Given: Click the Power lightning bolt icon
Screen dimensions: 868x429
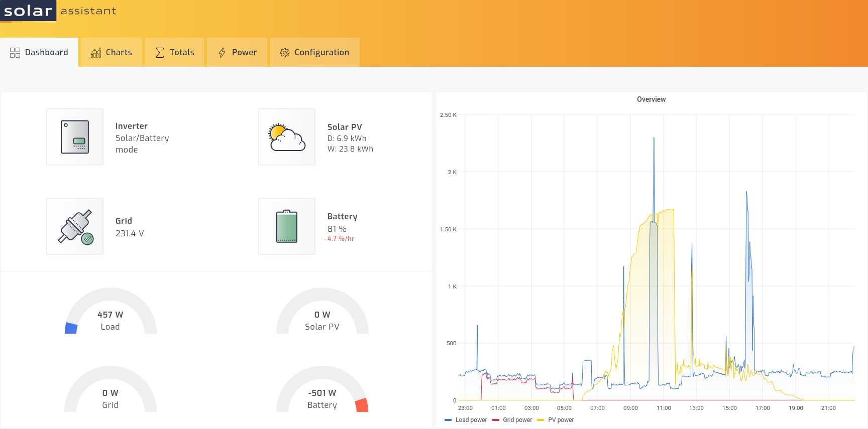Looking at the screenshot, I should (222, 53).
